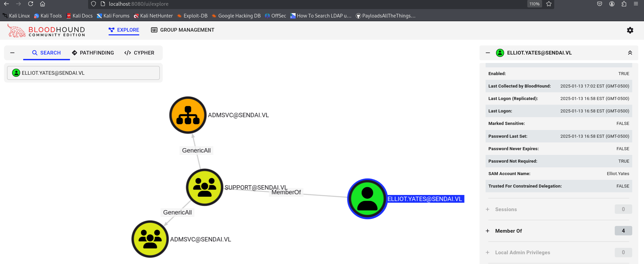Image resolution: width=644 pixels, height=264 pixels.
Task: Open the Kali NetHunter bookmark
Action: 153,16
